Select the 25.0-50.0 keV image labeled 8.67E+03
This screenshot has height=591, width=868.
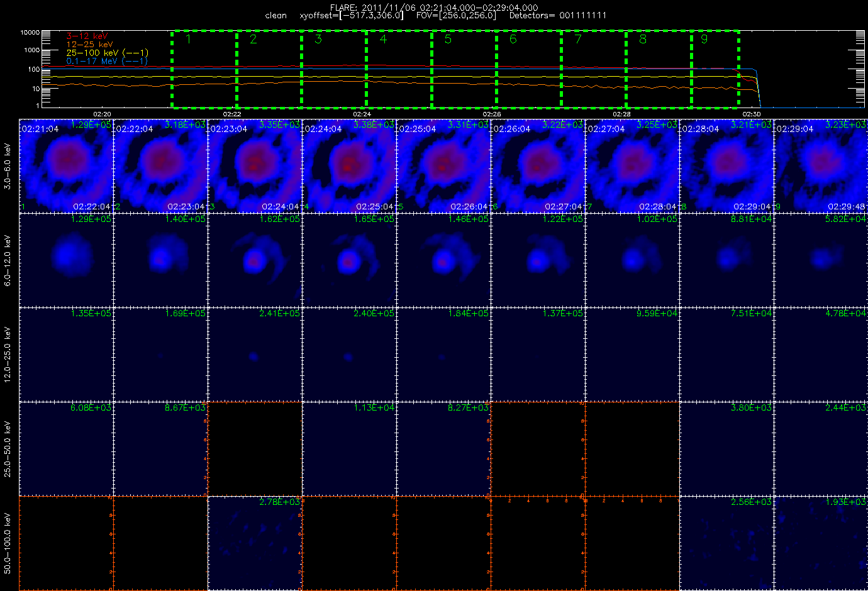click(160, 448)
